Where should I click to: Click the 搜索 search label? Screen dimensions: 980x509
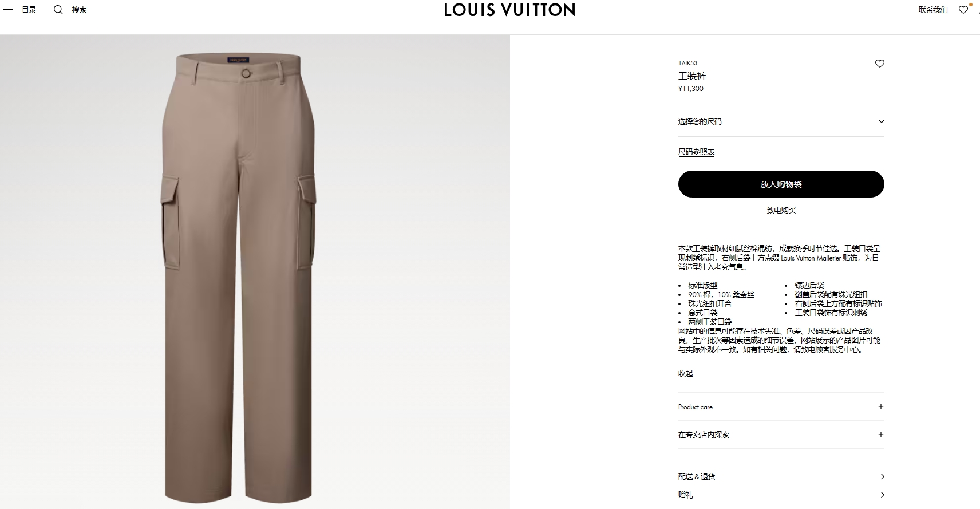(x=79, y=10)
